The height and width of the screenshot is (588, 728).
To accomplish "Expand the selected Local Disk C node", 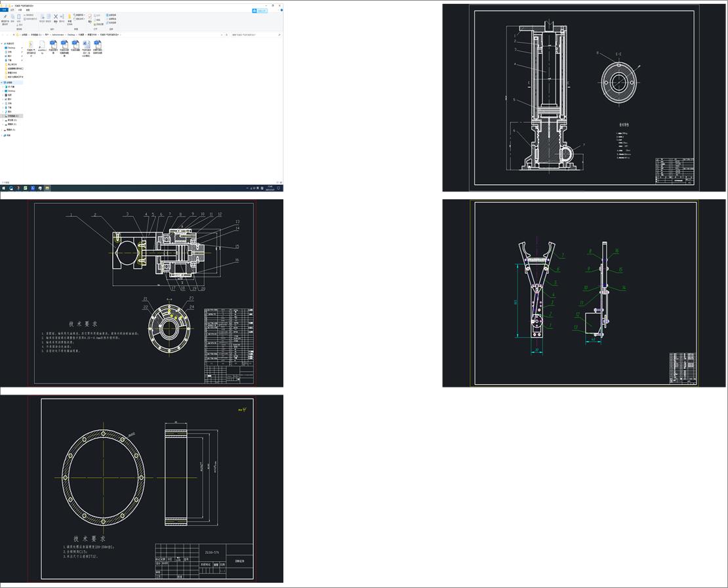I will pyautogui.click(x=3, y=116).
